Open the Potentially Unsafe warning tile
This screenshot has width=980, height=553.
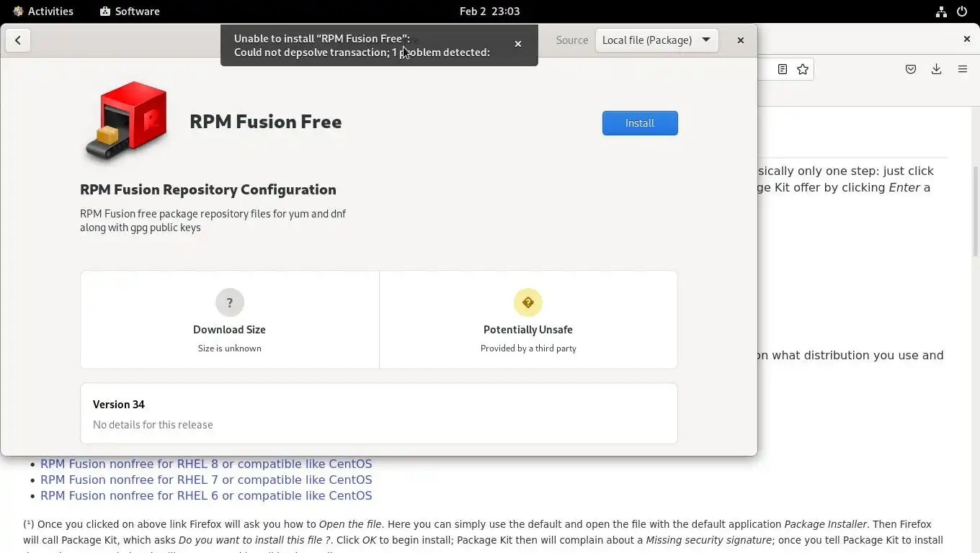click(528, 320)
